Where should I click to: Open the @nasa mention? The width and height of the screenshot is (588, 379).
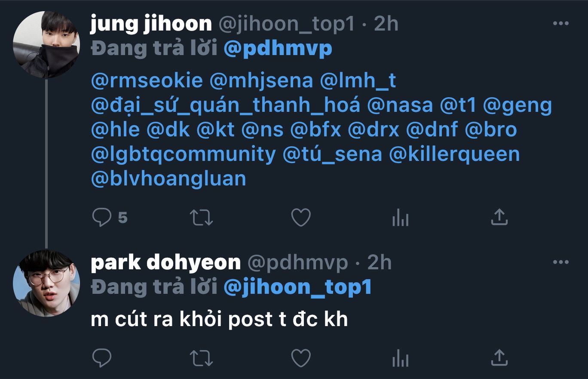(400, 105)
